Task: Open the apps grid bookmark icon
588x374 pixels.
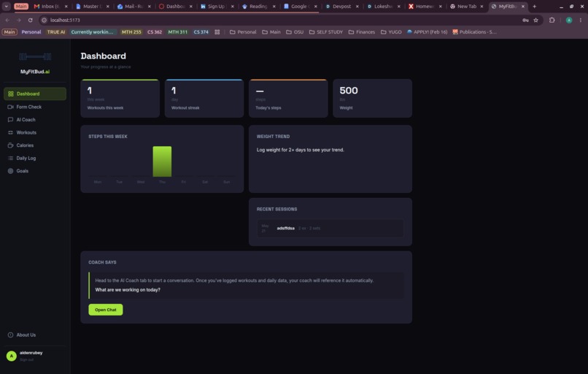Action: click(217, 32)
